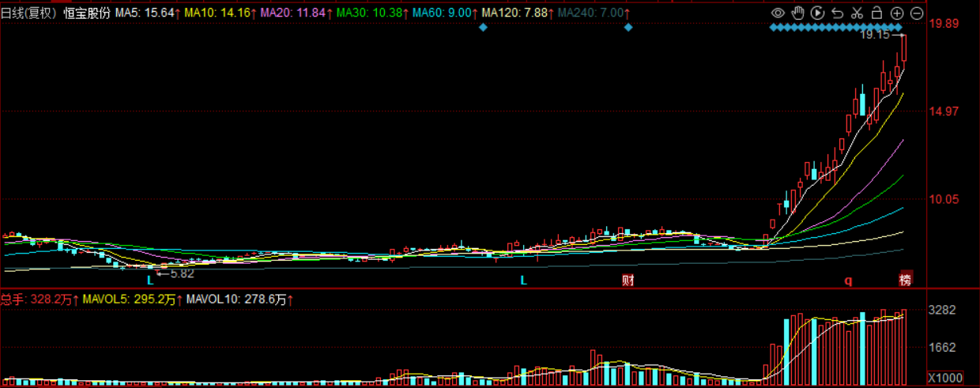Image resolution: width=980 pixels, height=388 pixels.
Task: Click the latest tall red candlestick
Action: point(904,47)
